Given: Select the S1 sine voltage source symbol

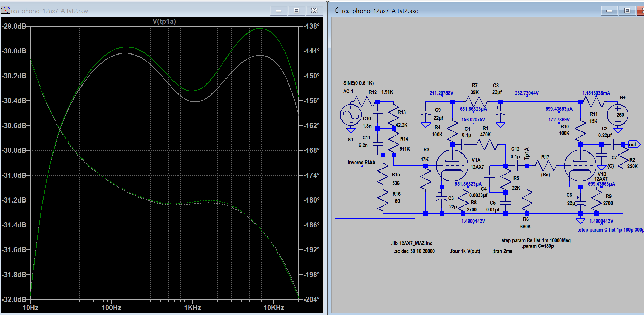Looking at the screenshot, I should [351, 115].
